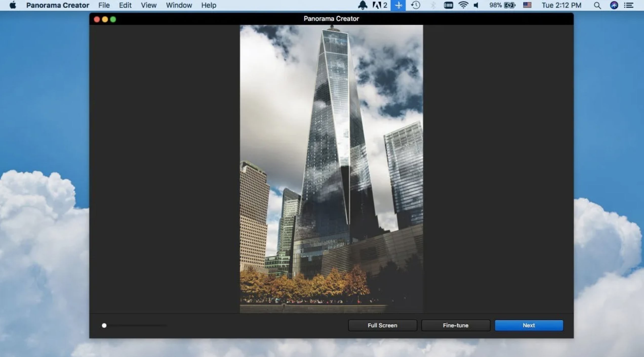Open the Wi-Fi status menu
Image resolution: width=644 pixels, height=357 pixels.
point(463,5)
